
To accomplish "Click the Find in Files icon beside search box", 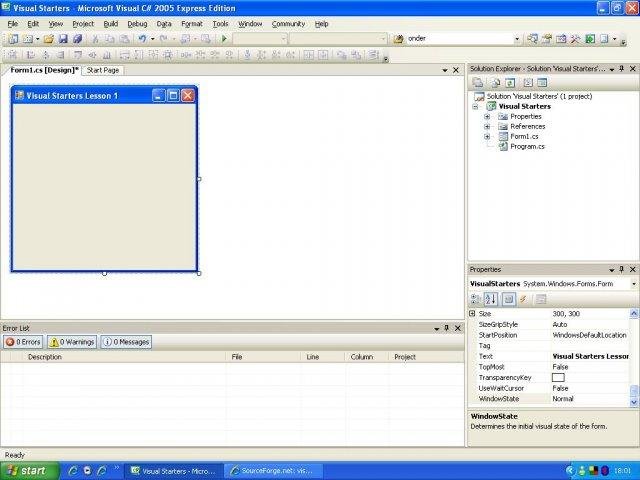I will [398, 39].
